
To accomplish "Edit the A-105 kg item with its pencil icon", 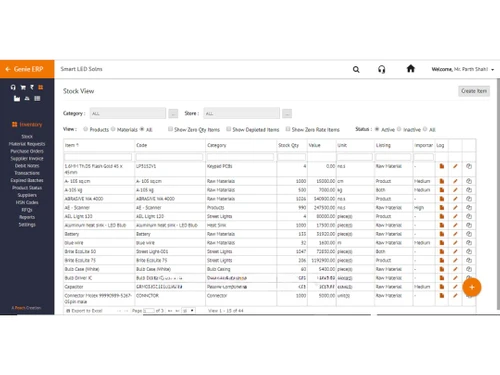I will point(455,190).
